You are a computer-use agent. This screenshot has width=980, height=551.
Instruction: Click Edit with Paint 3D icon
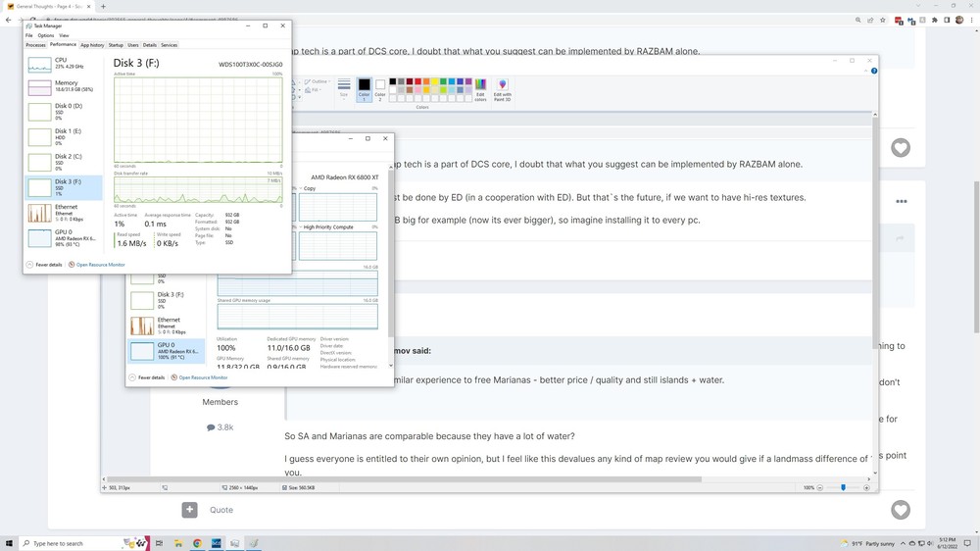pos(502,89)
